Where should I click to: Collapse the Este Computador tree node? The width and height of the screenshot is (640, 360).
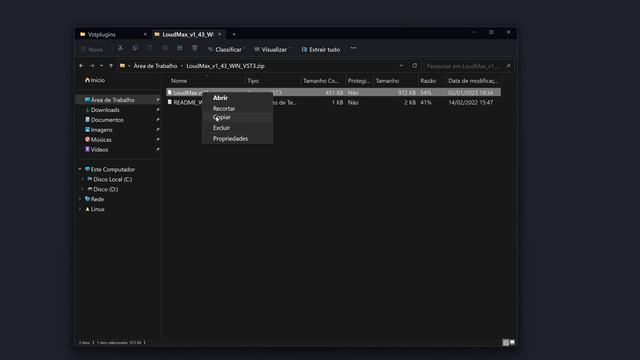[x=80, y=169]
